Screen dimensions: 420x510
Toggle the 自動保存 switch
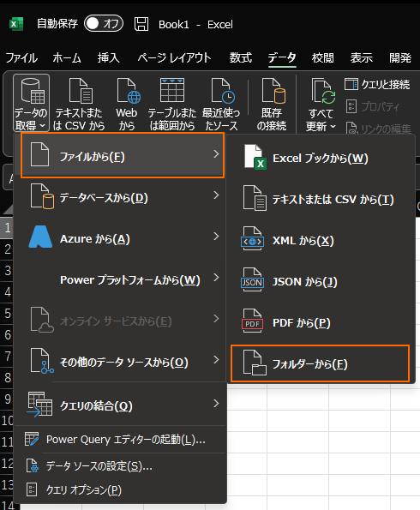tap(104, 24)
